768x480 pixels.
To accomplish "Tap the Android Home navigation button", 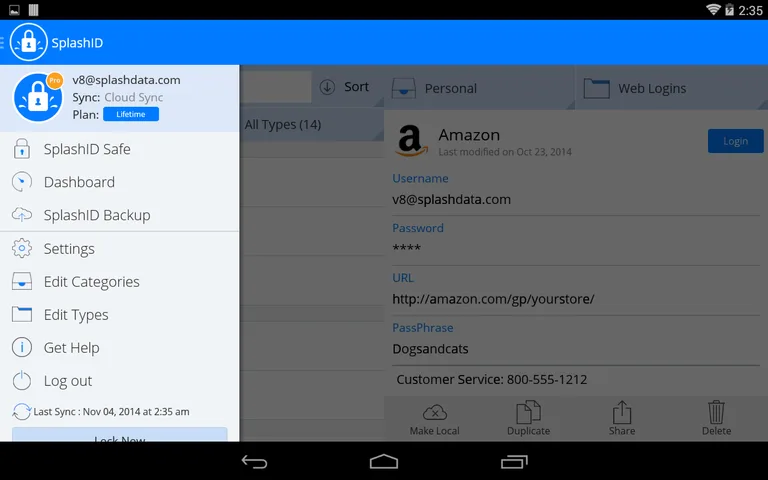I will coord(384,461).
